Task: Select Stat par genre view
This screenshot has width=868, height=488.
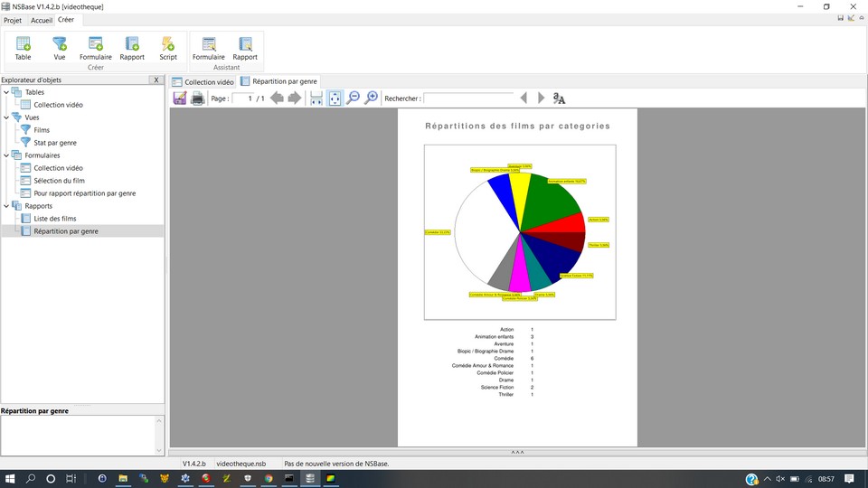Action: click(x=54, y=143)
